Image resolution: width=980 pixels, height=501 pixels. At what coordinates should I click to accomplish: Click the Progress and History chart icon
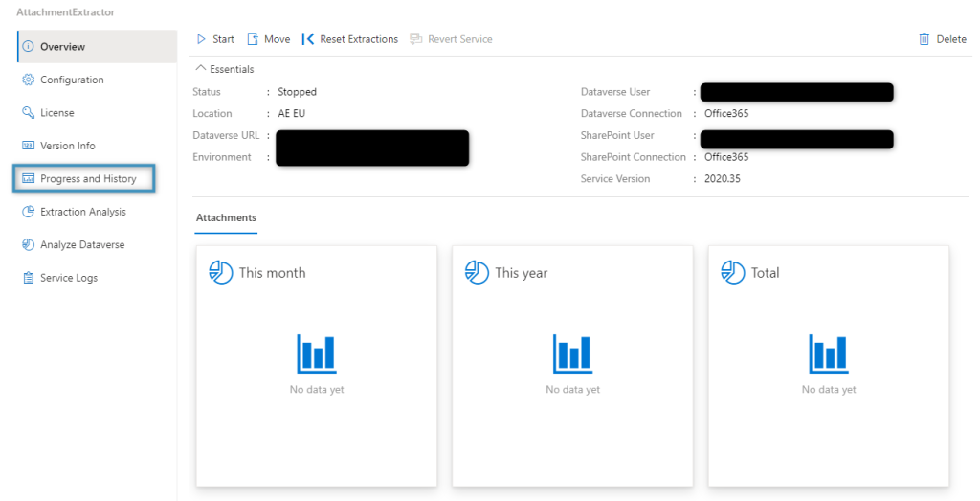click(x=28, y=178)
